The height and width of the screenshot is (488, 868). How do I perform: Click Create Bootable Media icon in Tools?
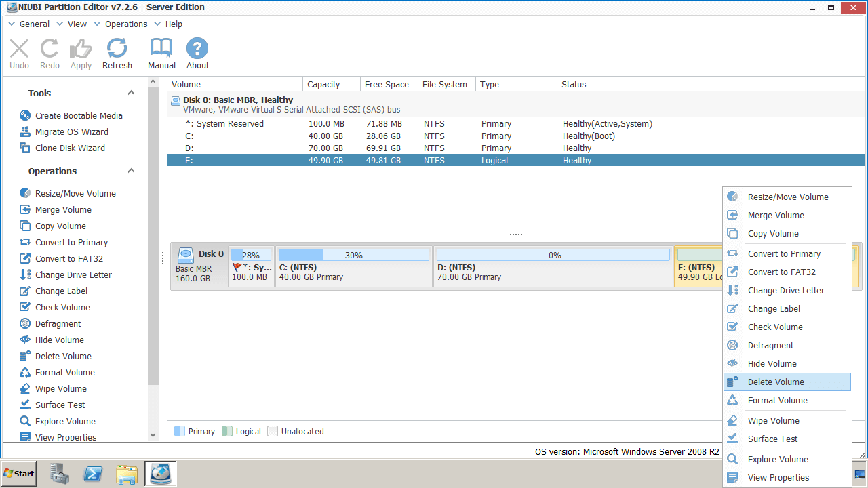(25, 115)
